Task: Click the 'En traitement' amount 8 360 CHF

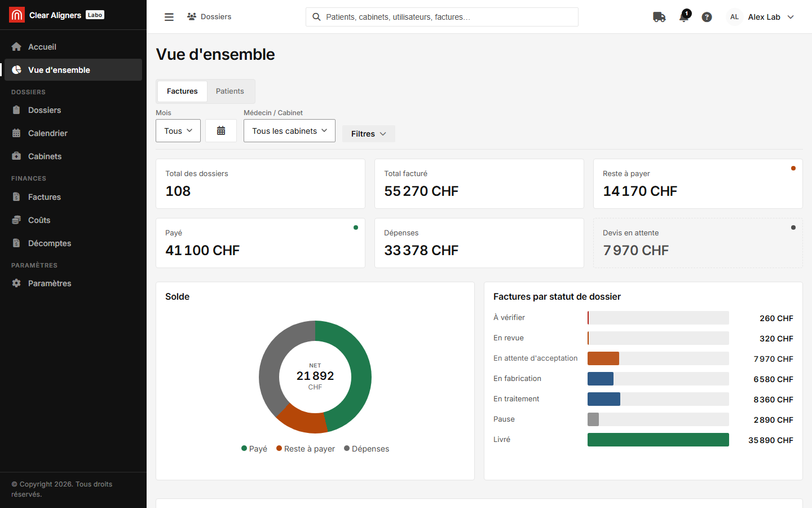Action: 773,400
